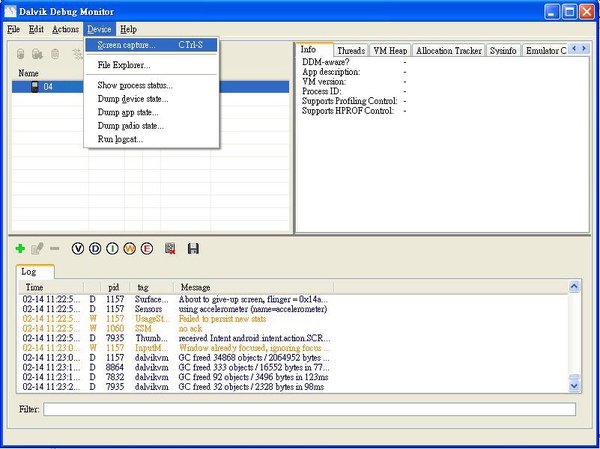Select the Verbose (V) log level icon
The height and width of the screenshot is (449, 600).
(x=79, y=248)
